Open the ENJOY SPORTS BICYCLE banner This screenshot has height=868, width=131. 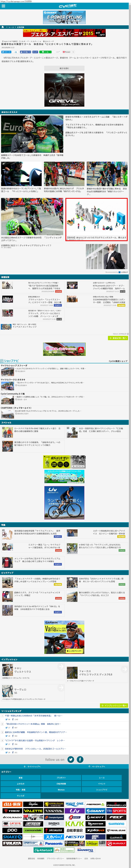click(x=64, y=477)
